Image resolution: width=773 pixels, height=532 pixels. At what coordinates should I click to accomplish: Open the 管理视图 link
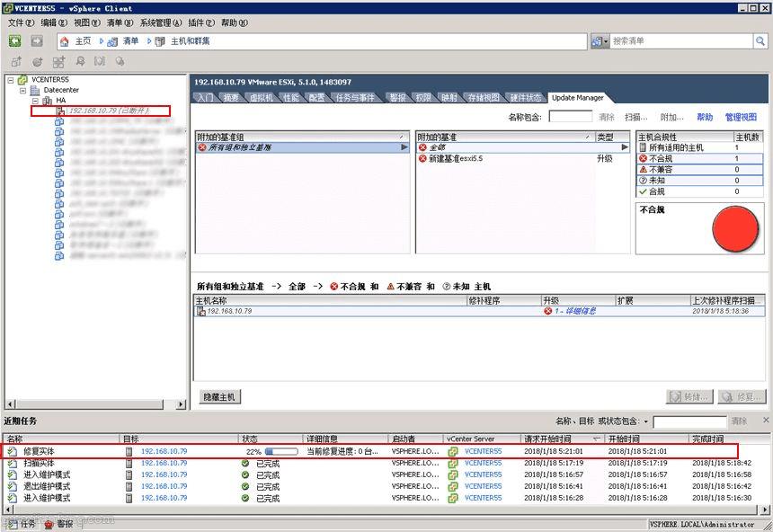click(741, 118)
